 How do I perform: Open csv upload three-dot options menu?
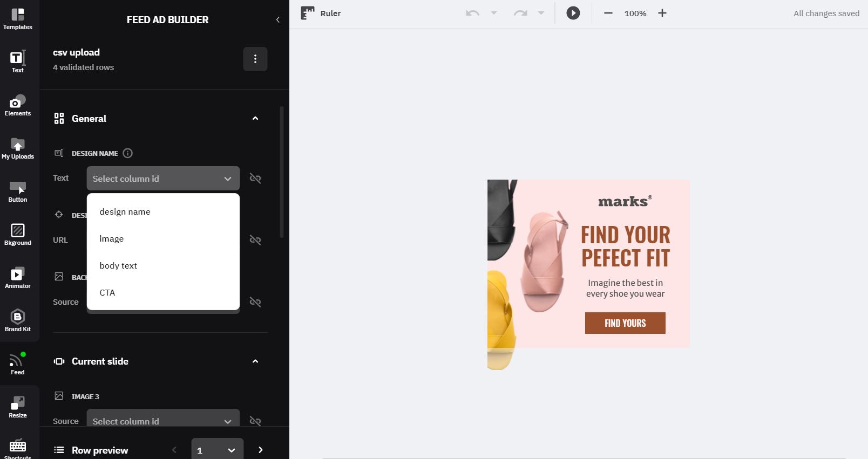click(255, 59)
